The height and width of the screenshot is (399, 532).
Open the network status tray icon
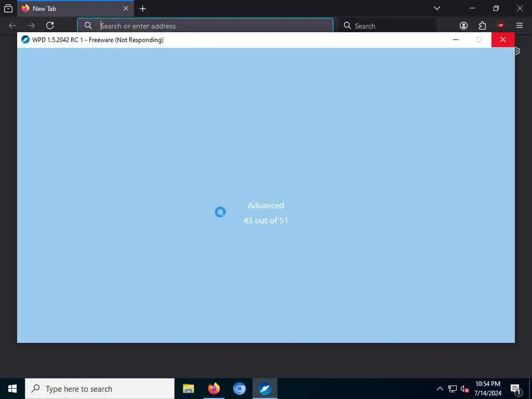point(453,389)
